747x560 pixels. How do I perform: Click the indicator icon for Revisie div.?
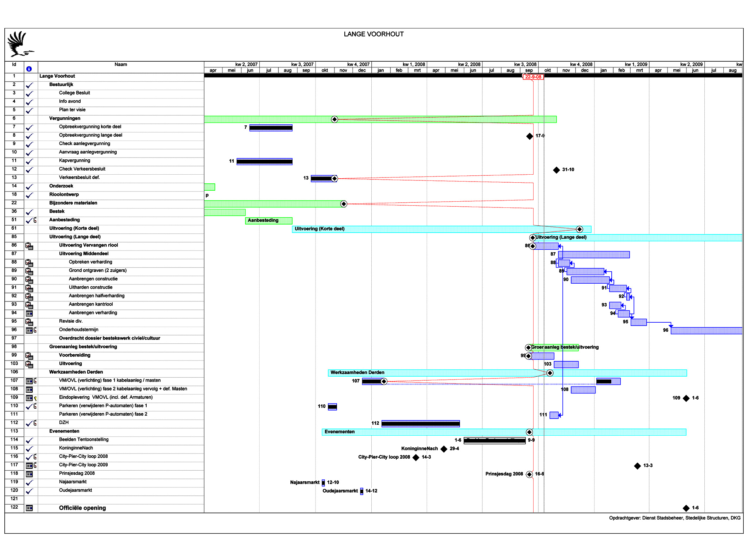[x=29, y=322]
